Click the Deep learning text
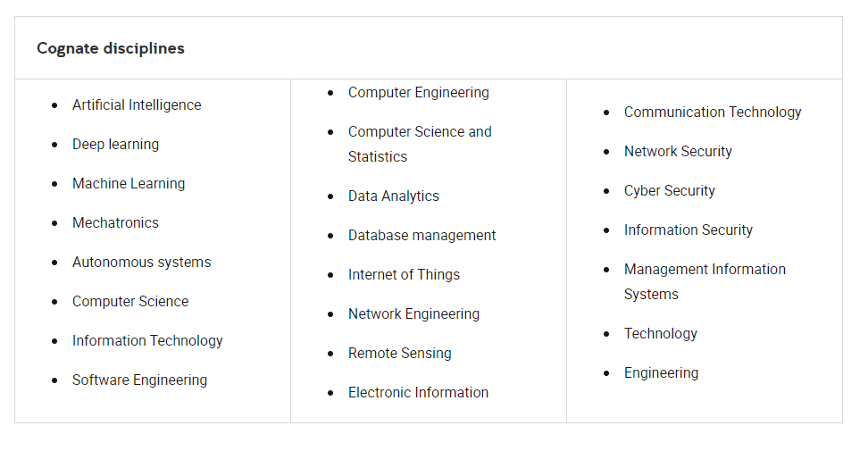 pos(116,145)
